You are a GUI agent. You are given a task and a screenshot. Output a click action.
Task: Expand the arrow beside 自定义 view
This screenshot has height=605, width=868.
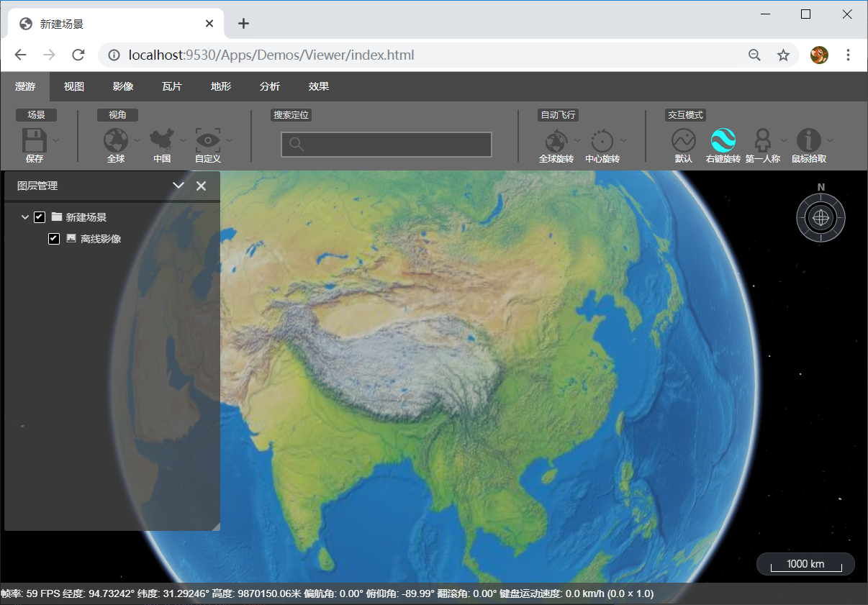pyautogui.click(x=230, y=140)
